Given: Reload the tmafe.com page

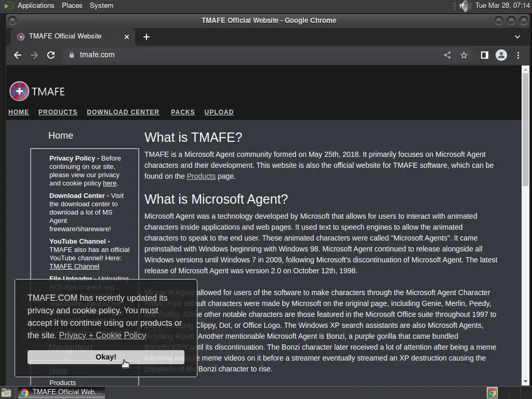Looking at the screenshot, I should click(x=51, y=55).
